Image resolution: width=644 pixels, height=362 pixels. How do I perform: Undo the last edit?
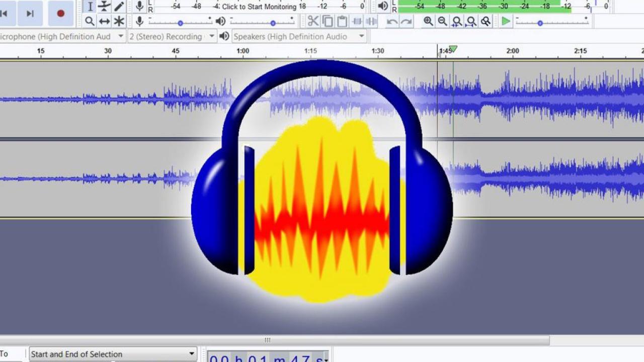tap(392, 21)
